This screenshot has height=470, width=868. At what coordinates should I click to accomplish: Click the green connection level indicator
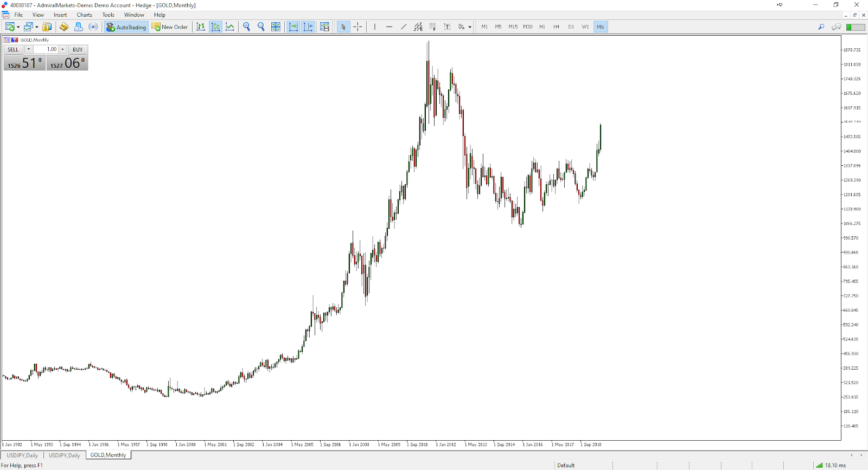click(856, 27)
